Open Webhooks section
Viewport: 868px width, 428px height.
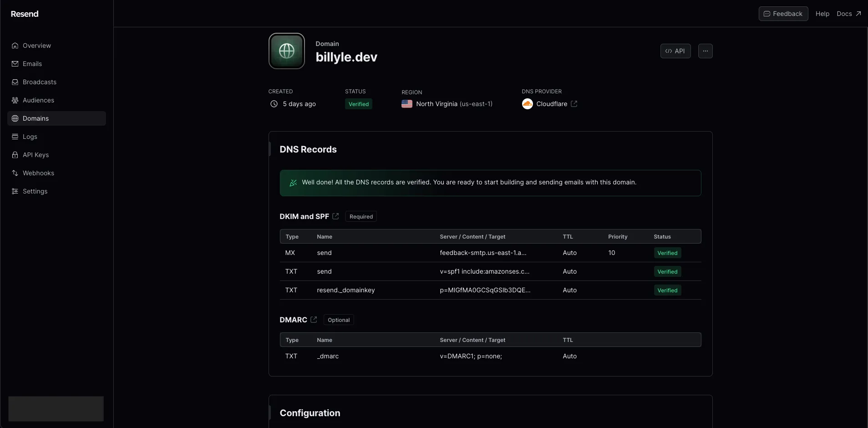[x=56, y=173]
